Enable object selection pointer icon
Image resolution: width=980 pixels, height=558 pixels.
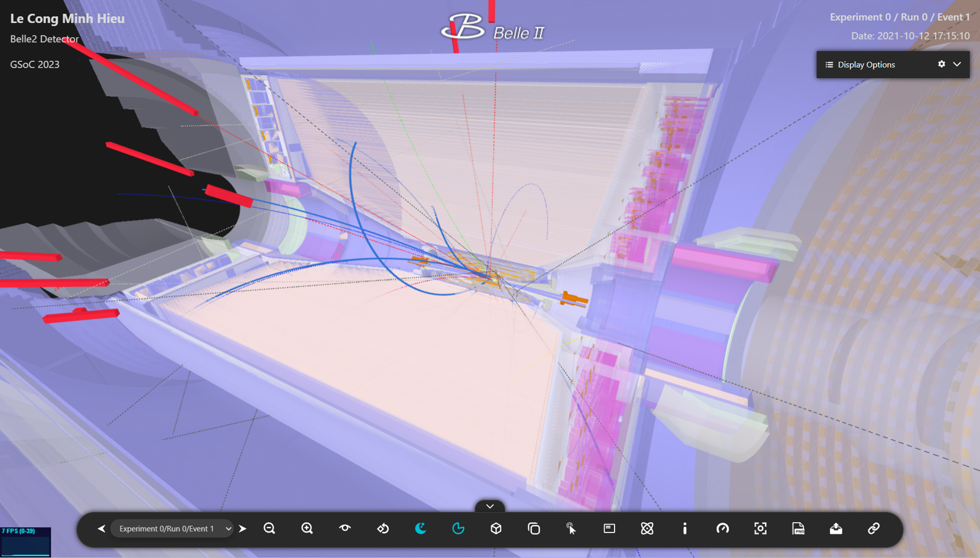tap(571, 528)
